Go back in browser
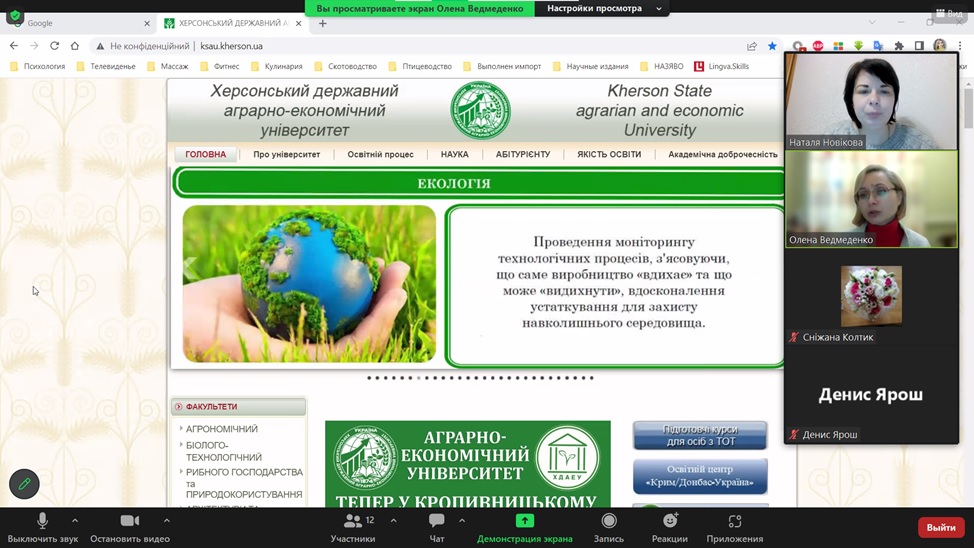974x548 pixels. 14,45
